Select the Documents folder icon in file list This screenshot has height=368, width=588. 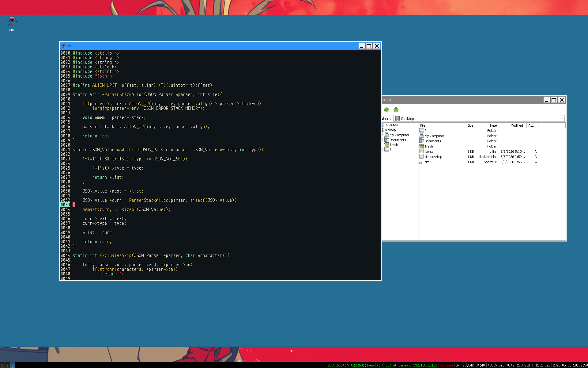point(422,141)
